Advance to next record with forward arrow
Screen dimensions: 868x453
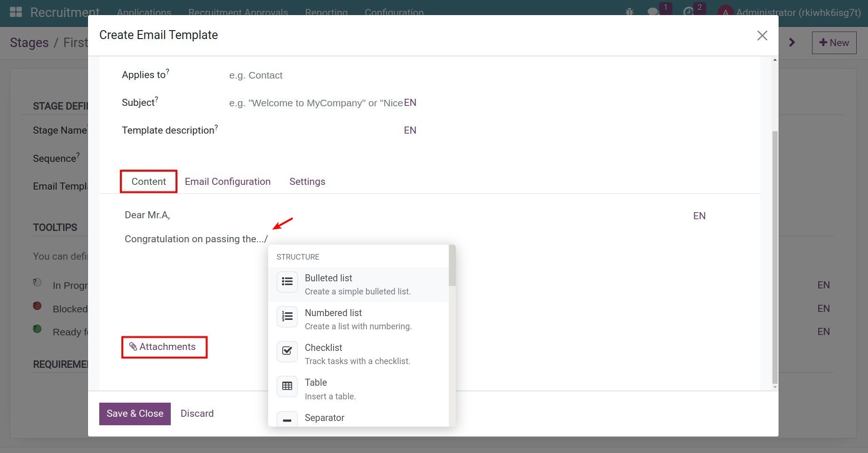pos(792,42)
